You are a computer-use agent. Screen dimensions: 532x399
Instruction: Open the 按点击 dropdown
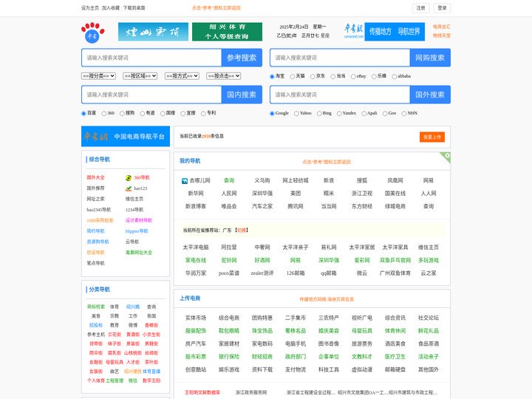(x=224, y=76)
